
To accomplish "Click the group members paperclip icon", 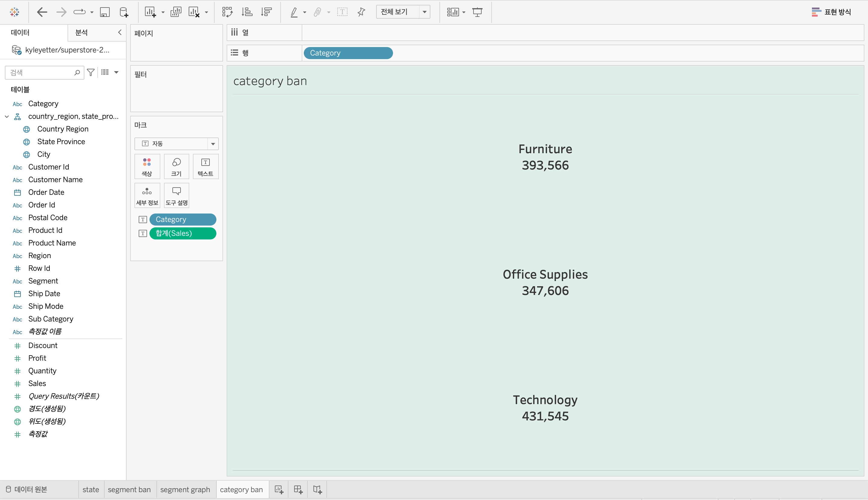I will pyautogui.click(x=317, y=12).
